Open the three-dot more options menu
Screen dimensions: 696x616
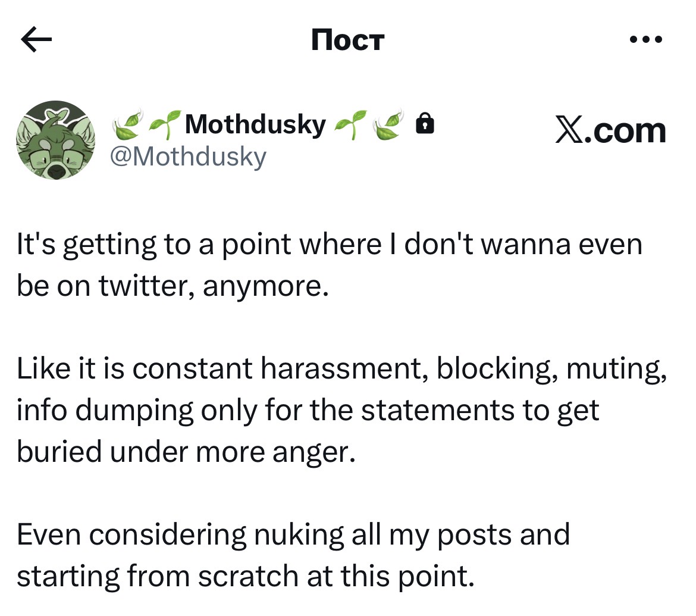[x=645, y=40]
